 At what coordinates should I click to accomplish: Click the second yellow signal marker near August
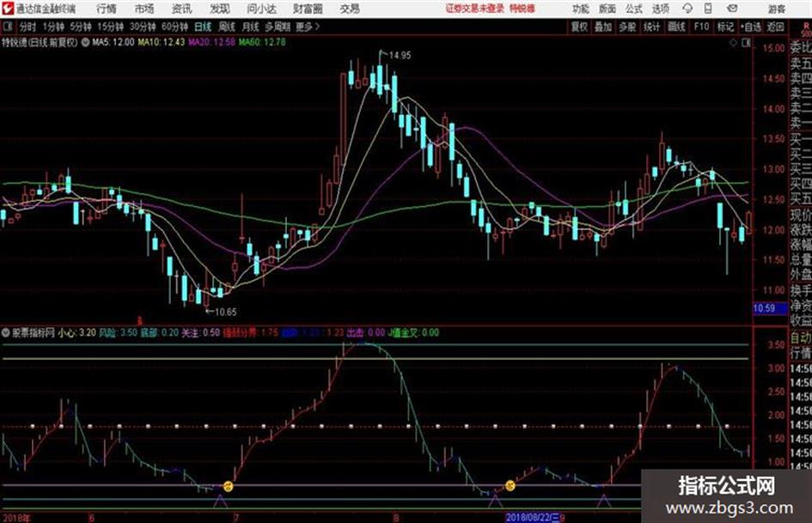tap(510, 485)
